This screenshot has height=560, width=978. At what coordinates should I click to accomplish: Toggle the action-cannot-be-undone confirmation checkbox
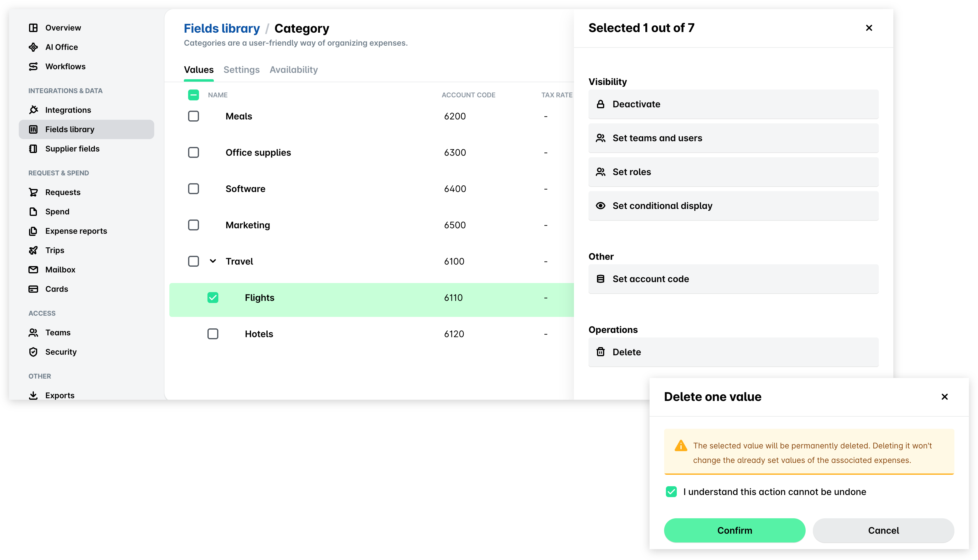click(x=671, y=492)
